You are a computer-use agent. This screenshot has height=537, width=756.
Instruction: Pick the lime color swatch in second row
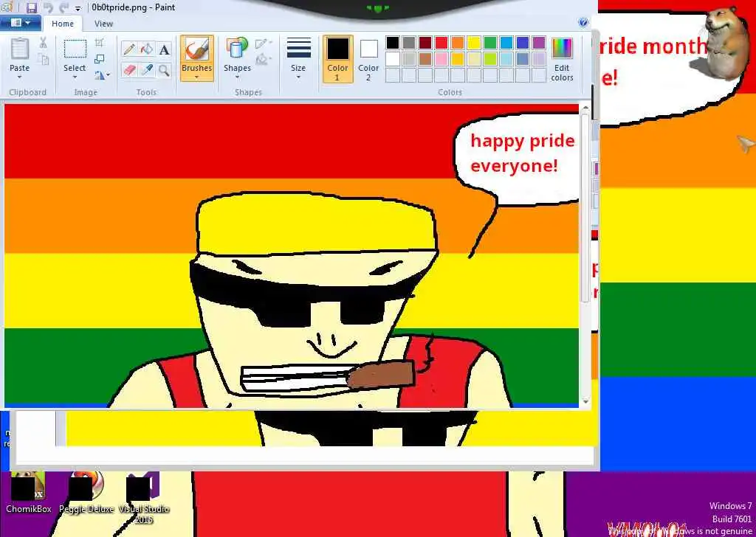[x=490, y=59]
